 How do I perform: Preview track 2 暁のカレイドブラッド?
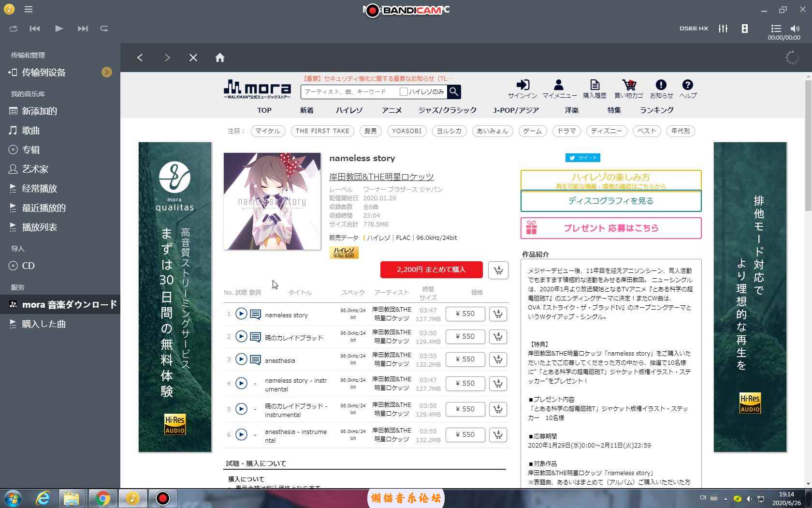click(241, 337)
